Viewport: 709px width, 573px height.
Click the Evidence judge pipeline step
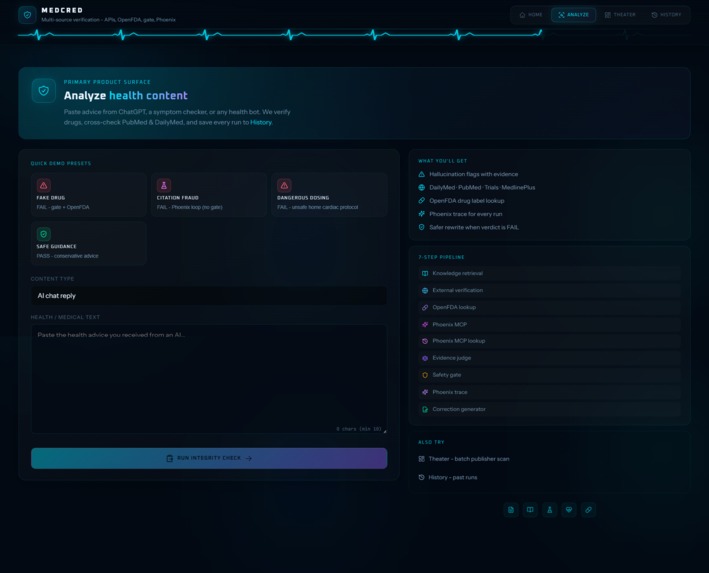pos(549,358)
